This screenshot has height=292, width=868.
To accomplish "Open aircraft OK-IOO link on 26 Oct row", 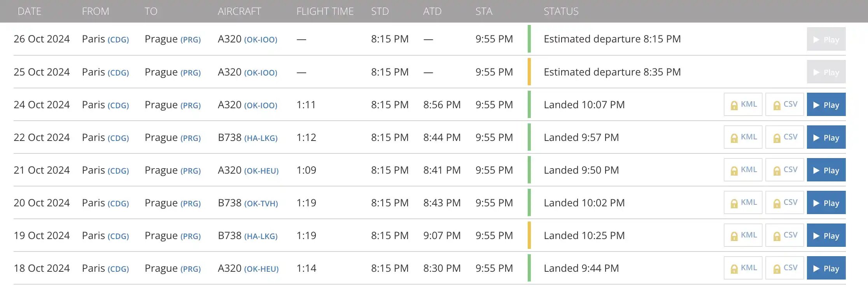I will 261,40.
